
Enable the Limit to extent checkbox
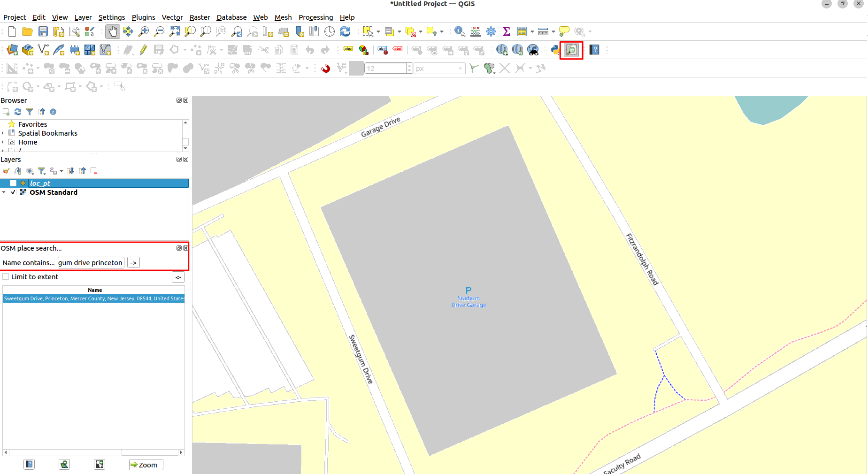coord(6,277)
